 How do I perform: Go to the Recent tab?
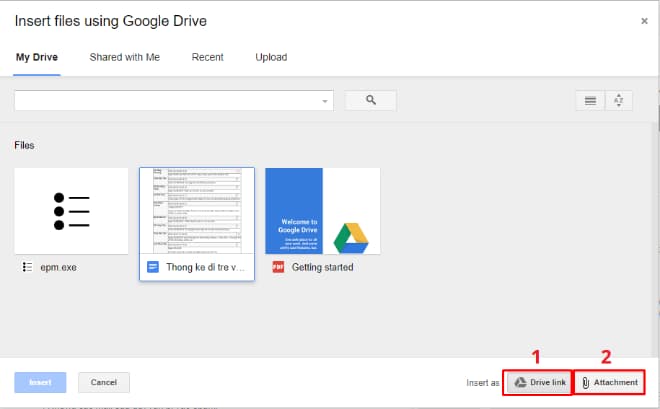click(207, 57)
